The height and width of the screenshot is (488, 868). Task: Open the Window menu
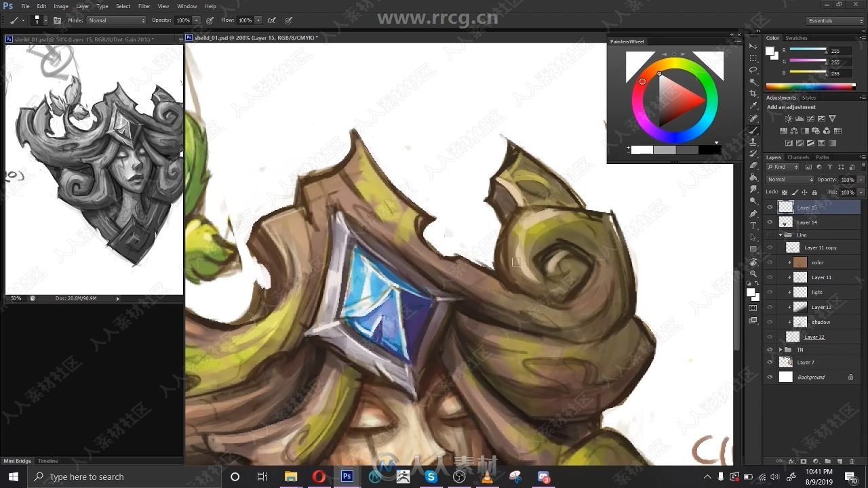[x=187, y=6]
